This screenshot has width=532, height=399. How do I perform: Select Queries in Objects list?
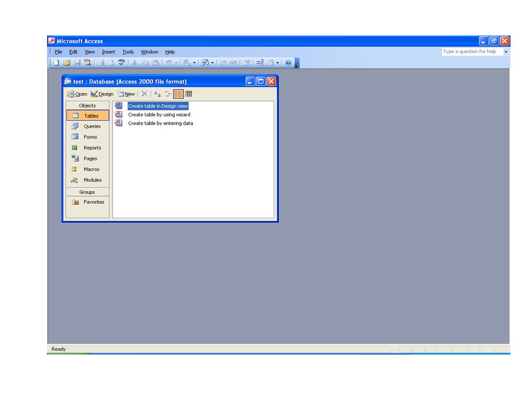click(88, 126)
